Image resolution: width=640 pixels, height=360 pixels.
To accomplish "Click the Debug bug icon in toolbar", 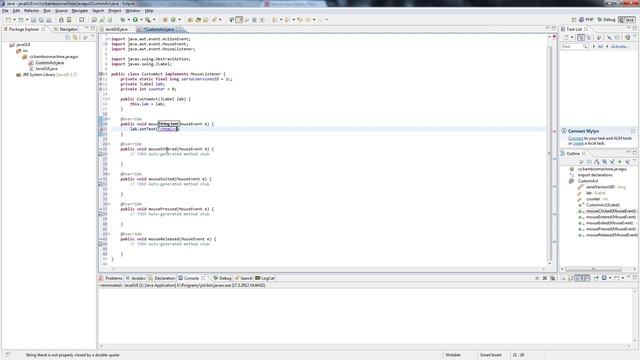I will 122,20.
